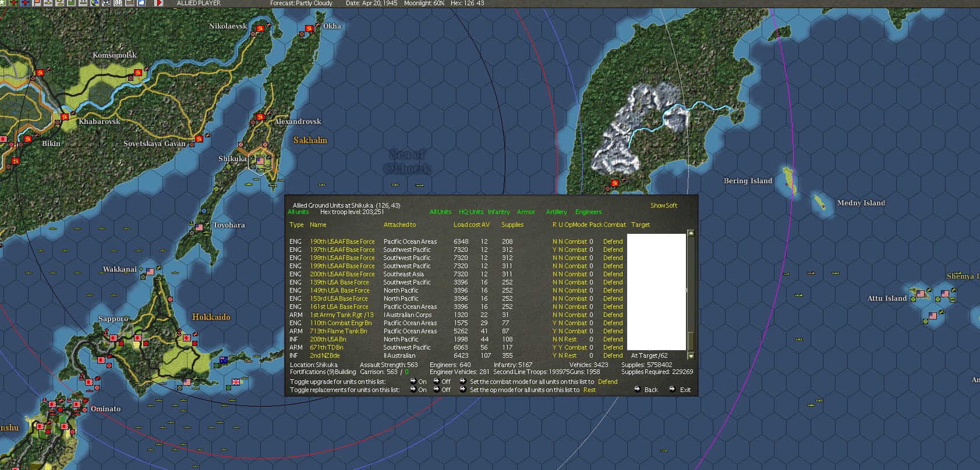Filter list to Armor

pos(526,212)
